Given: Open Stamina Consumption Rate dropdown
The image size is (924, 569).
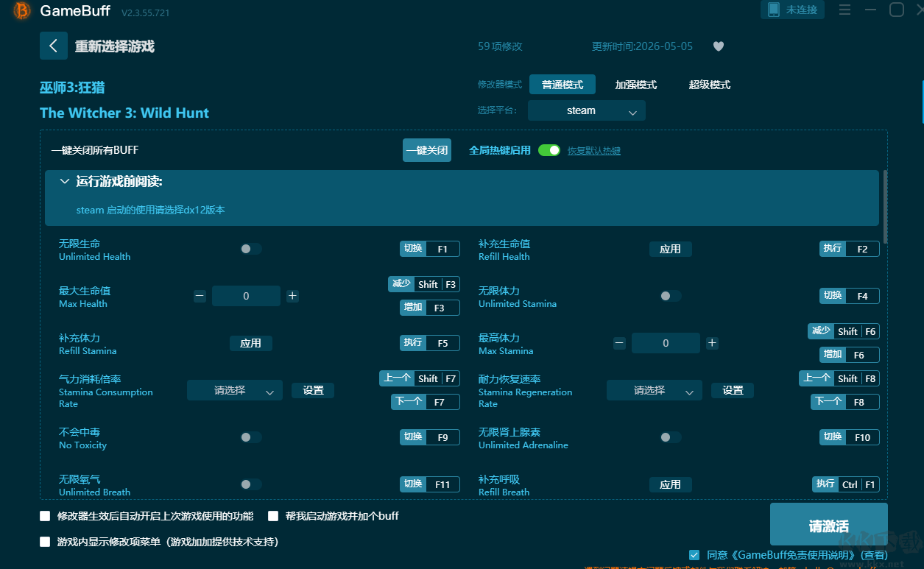Looking at the screenshot, I should (x=235, y=390).
